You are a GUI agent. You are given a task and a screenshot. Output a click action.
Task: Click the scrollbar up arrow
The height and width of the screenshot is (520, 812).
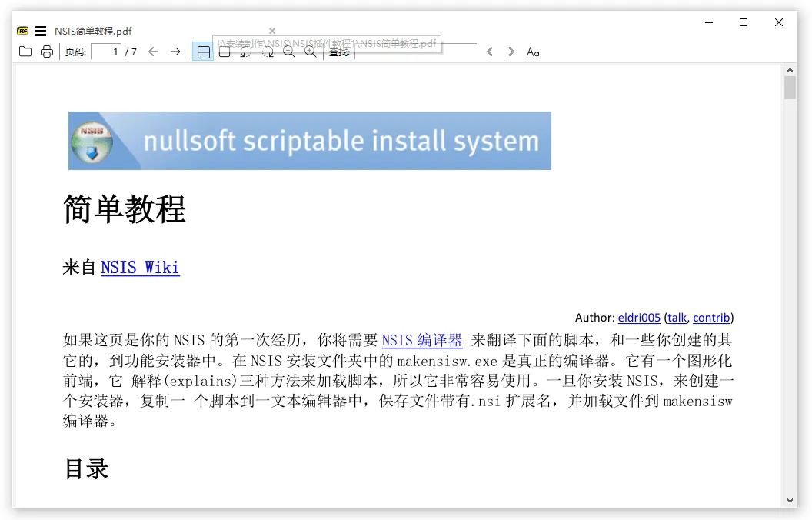(790, 70)
